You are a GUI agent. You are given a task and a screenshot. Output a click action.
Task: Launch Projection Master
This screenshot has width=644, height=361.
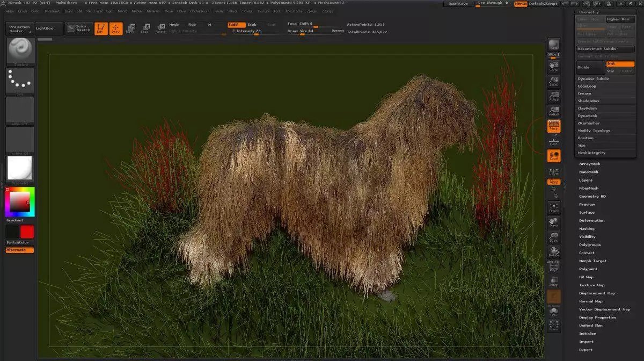tap(19, 28)
